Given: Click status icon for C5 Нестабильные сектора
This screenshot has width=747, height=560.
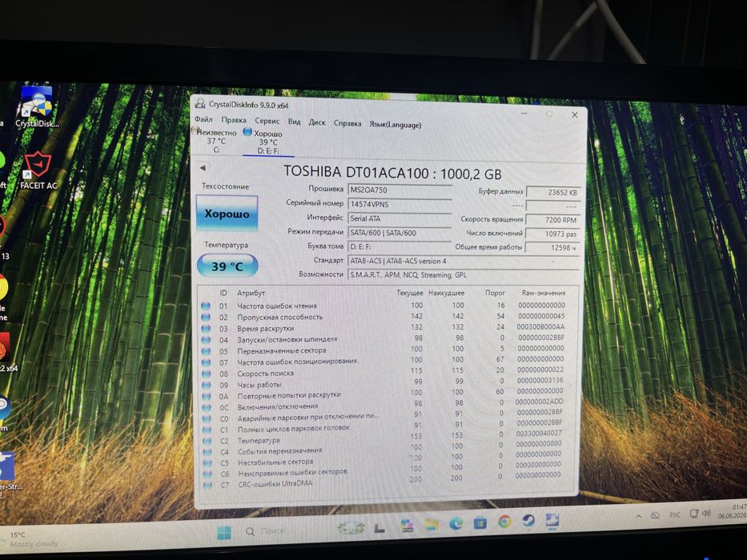Looking at the screenshot, I should (207, 463).
